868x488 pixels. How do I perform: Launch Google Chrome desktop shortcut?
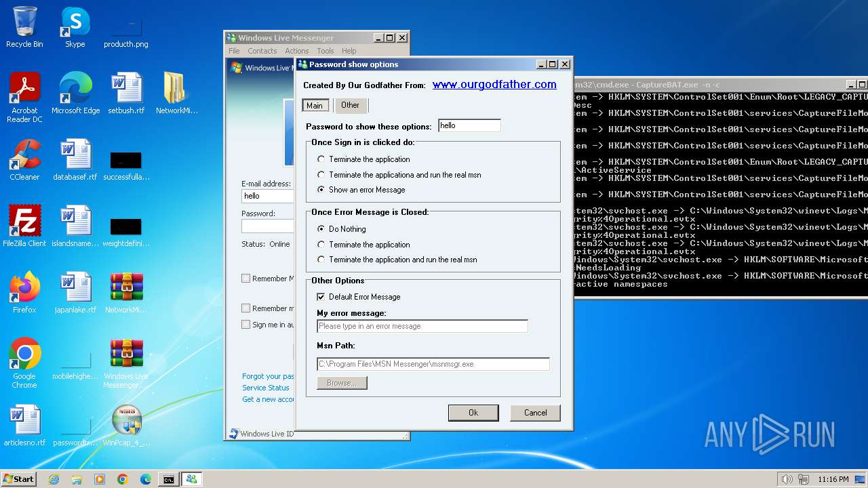[x=24, y=363]
